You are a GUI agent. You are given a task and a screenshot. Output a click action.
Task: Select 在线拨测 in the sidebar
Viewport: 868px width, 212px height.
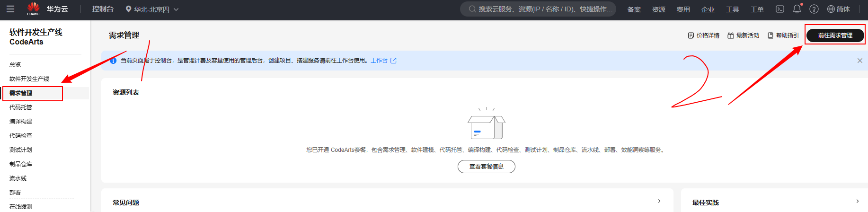coord(21,207)
